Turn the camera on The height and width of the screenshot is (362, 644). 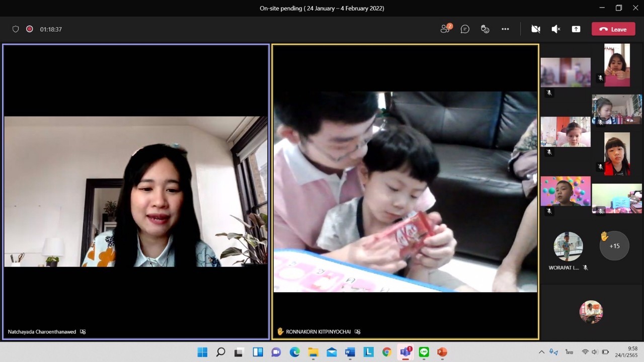point(536,29)
